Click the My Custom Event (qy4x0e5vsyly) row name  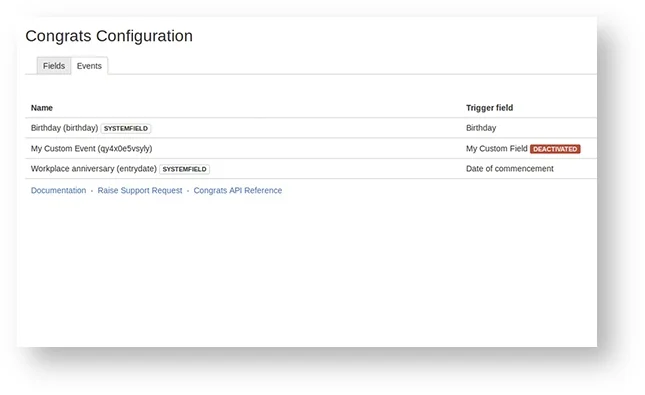(91, 149)
